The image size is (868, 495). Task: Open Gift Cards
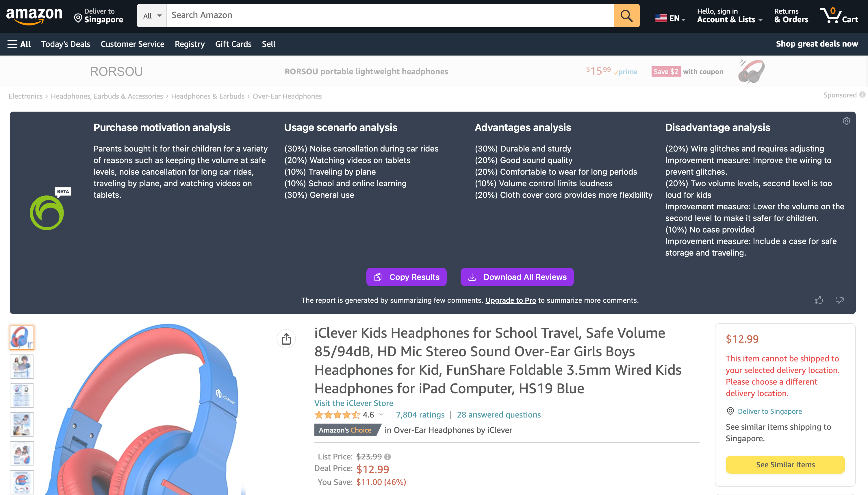233,44
